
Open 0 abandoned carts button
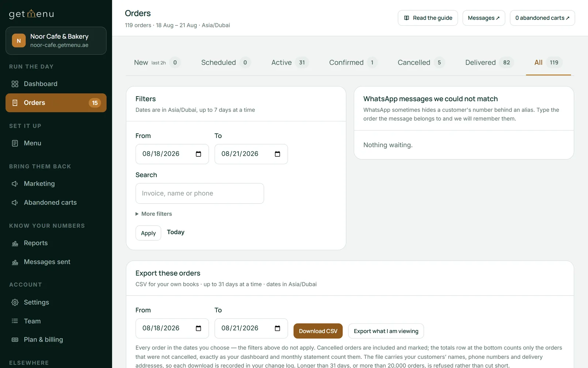point(542,18)
